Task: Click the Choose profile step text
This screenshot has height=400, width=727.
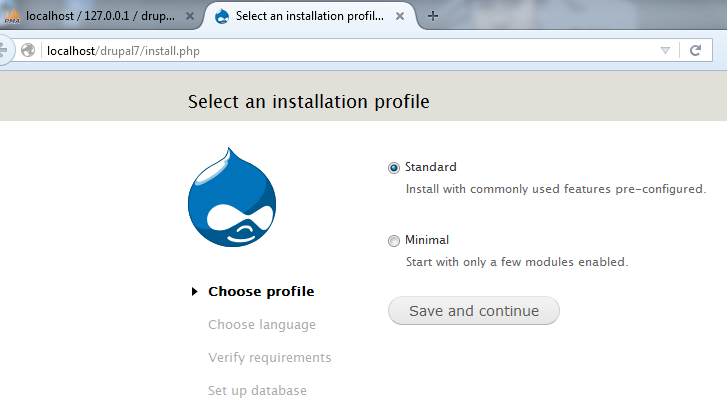Action: coord(261,292)
